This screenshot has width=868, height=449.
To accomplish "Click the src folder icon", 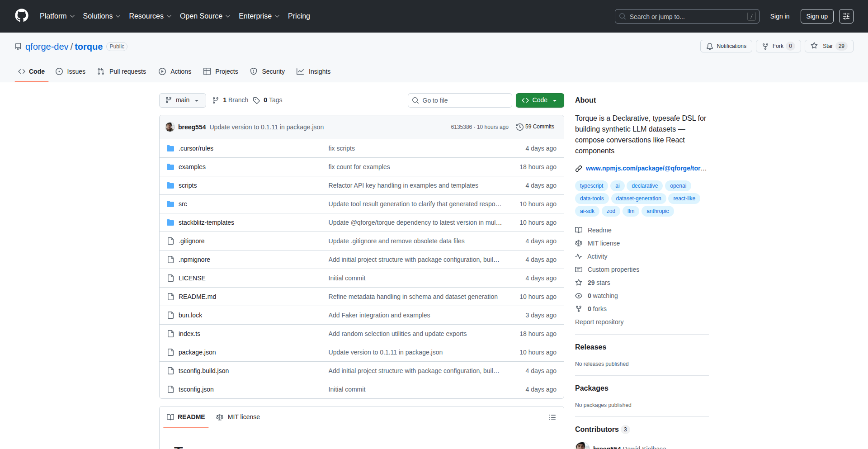I will (x=170, y=204).
